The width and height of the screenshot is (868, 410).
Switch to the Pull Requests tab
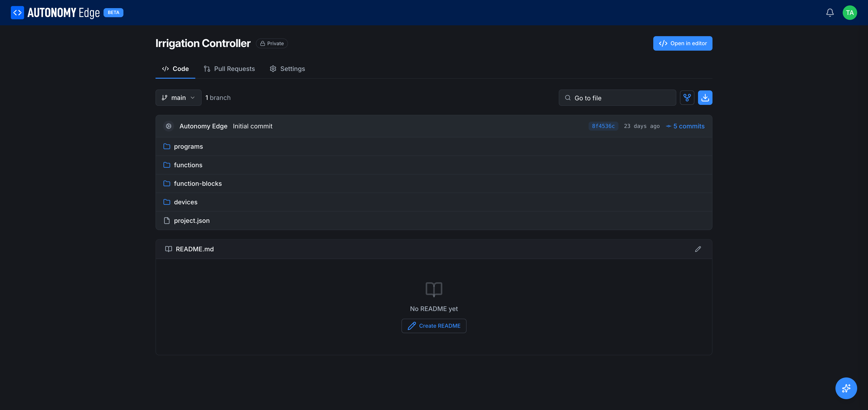tap(229, 69)
